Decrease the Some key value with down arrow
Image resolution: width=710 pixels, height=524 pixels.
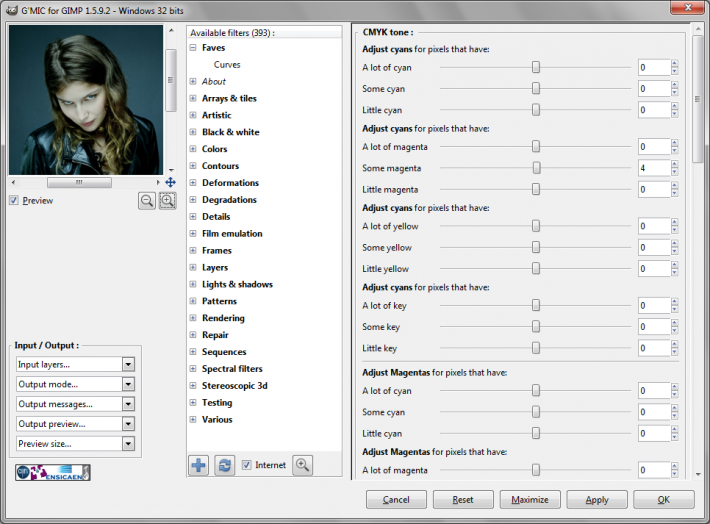[x=675, y=331]
